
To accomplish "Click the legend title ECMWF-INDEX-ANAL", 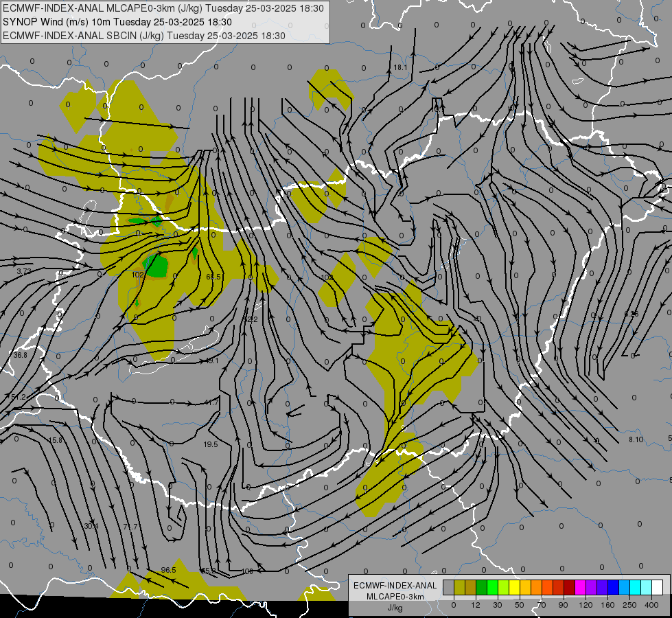I will tap(395, 586).
